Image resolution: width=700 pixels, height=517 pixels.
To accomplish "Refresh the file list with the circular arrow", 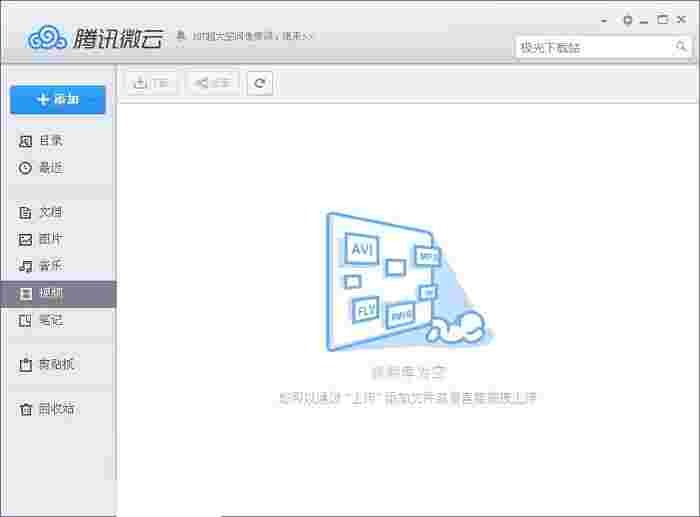I will [260, 83].
